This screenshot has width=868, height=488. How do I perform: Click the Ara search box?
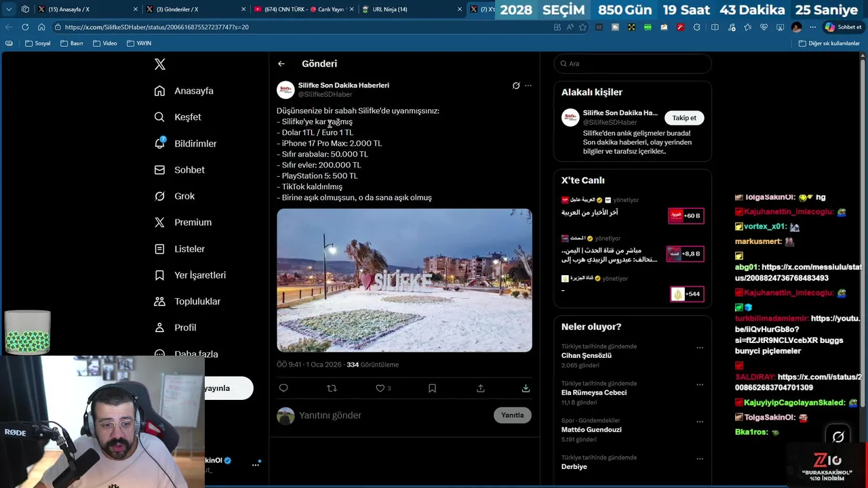pyautogui.click(x=633, y=64)
